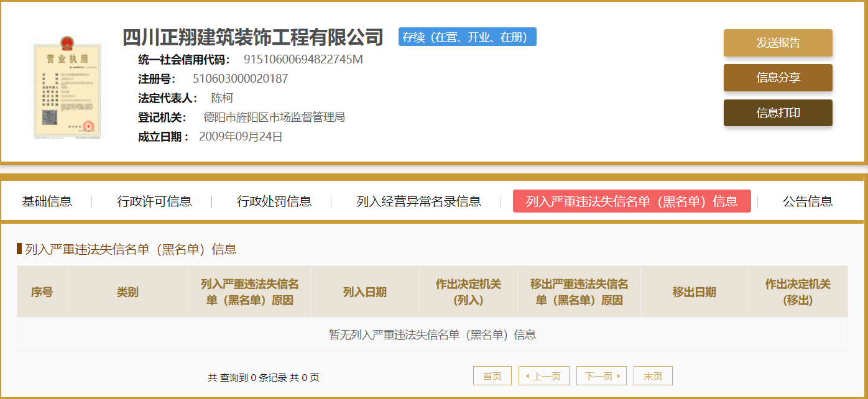Click establishment date 2009年09月24日
This screenshot has width=868, height=399.
click(241, 137)
